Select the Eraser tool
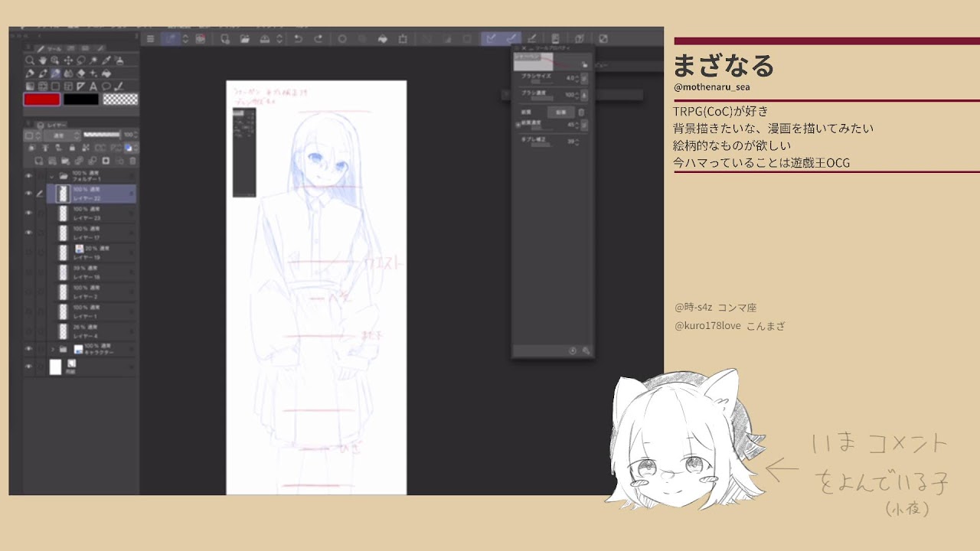Image resolution: width=980 pixels, height=551 pixels. tap(81, 73)
